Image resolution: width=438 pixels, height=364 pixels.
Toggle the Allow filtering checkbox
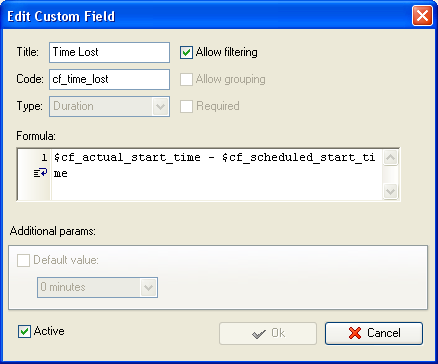tap(186, 52)
